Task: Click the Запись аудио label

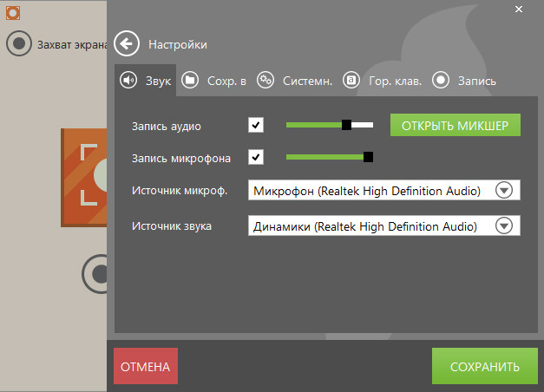Action: (167, 127)
